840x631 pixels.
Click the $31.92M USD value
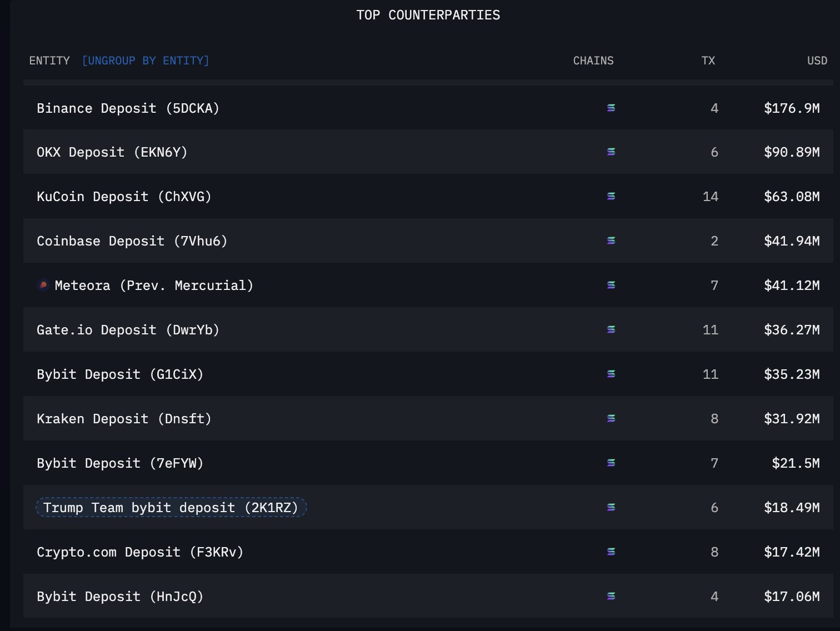point(792,419)
